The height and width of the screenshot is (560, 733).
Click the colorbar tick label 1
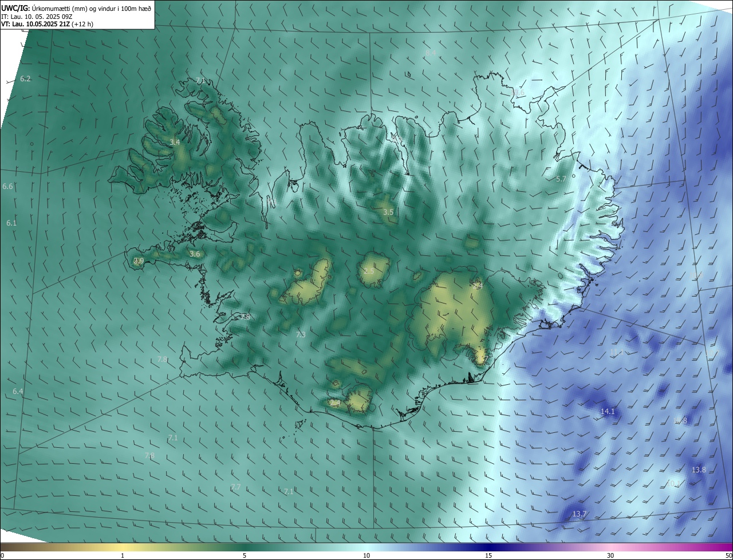(x=123, y=555)
